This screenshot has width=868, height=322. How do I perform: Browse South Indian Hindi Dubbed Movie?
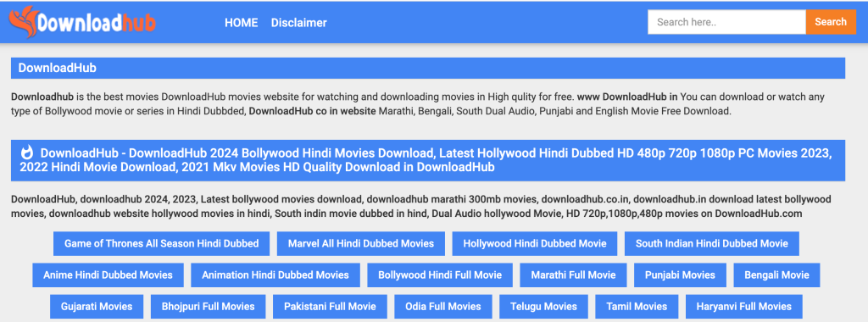pyautogui.click(x=712, y=243)
